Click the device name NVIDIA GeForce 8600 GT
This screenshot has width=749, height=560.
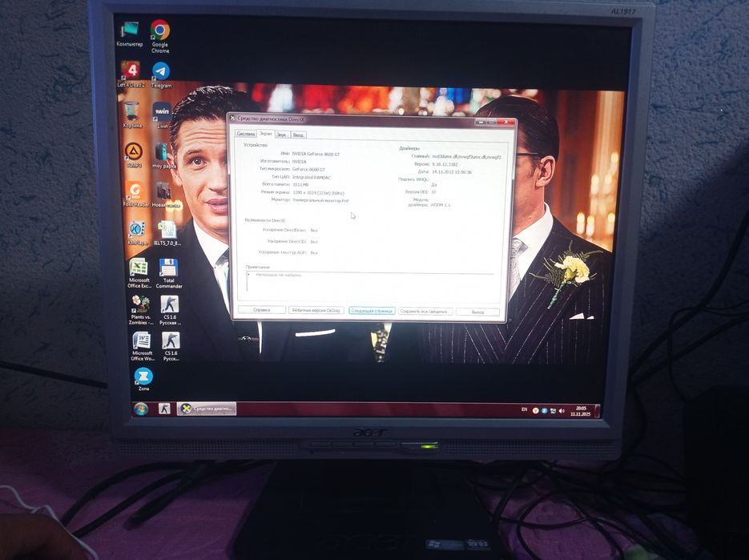point(316,155)
